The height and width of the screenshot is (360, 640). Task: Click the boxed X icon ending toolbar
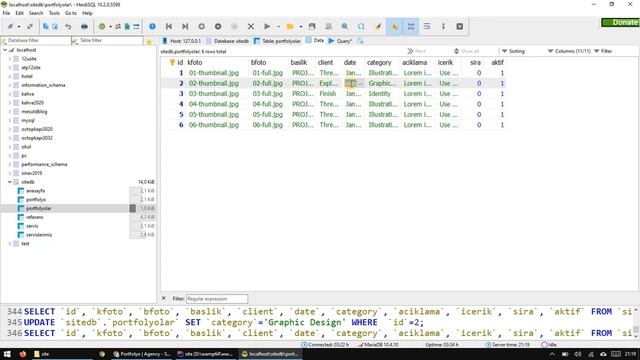click(460, 27)
